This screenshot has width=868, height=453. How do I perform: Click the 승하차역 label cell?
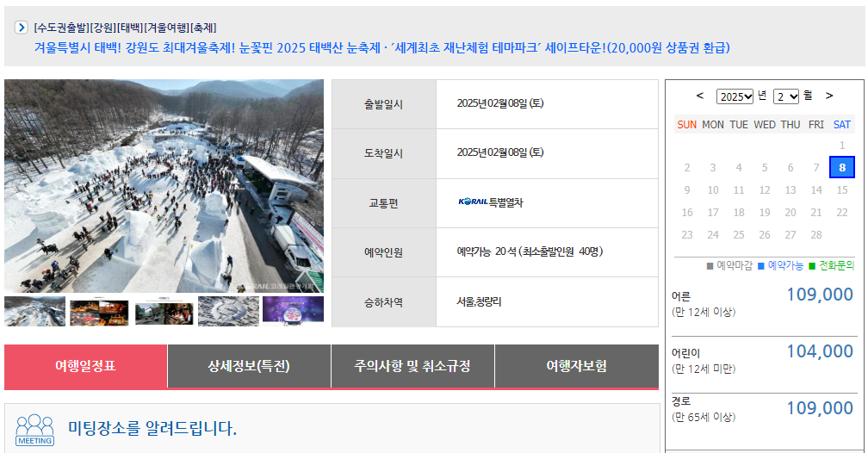384,302
